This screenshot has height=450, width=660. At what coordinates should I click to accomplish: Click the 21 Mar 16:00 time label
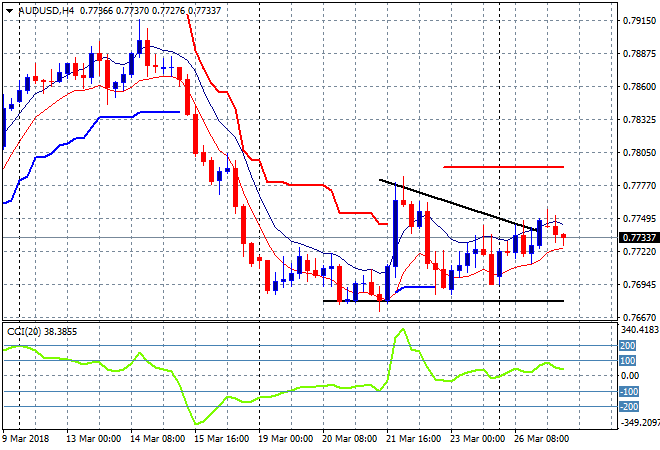tap(413, 439)
